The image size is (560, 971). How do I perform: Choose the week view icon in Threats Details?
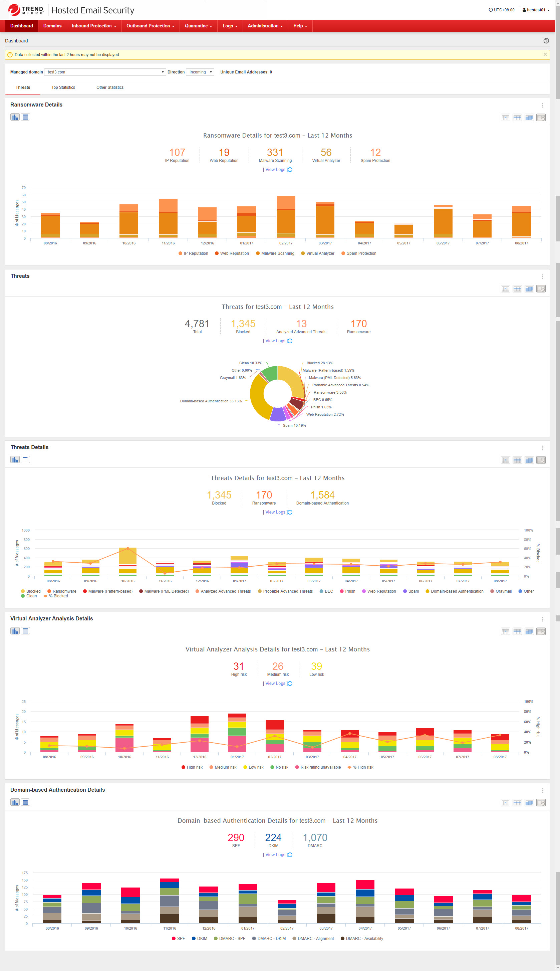pos(517,460)
